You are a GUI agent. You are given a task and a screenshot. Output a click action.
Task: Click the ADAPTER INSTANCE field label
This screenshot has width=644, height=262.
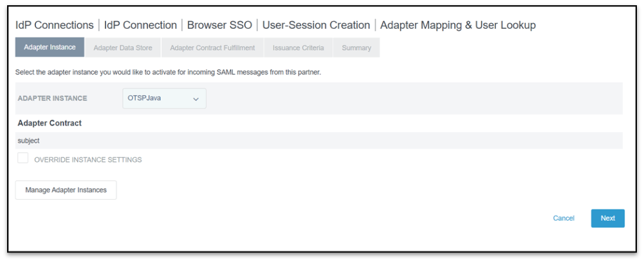coord(52,99)
